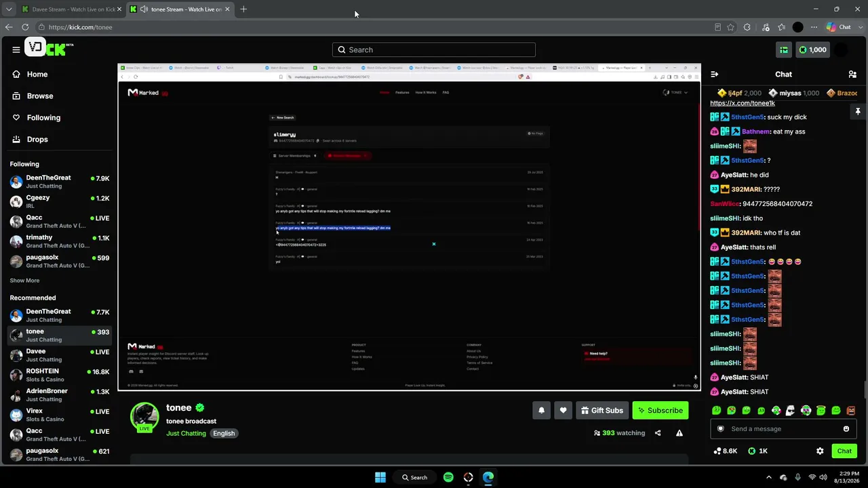Image resolution: width=868 pixels, height=488 pixels.
Task: Open AdrienBroner in Recommended
Action: (60, 394)
